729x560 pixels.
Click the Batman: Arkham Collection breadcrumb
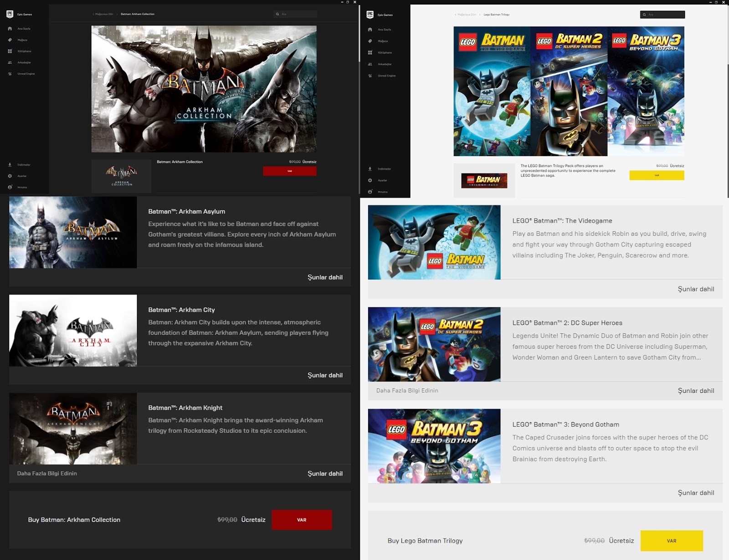138,14
